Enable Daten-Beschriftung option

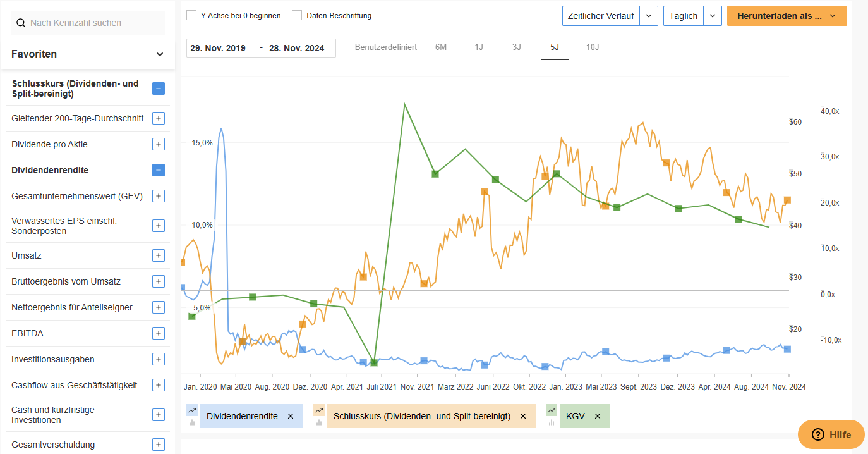click(x=296, y=15)
